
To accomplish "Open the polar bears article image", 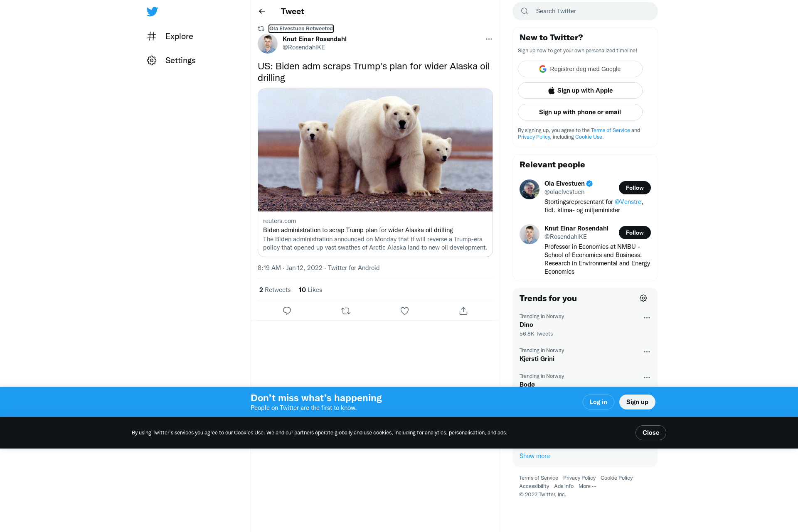I will click(x=375, y=150).
